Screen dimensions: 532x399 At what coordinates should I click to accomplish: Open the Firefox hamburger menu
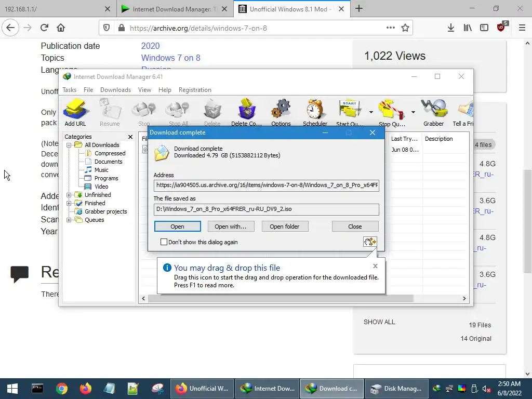click(522, 28)
